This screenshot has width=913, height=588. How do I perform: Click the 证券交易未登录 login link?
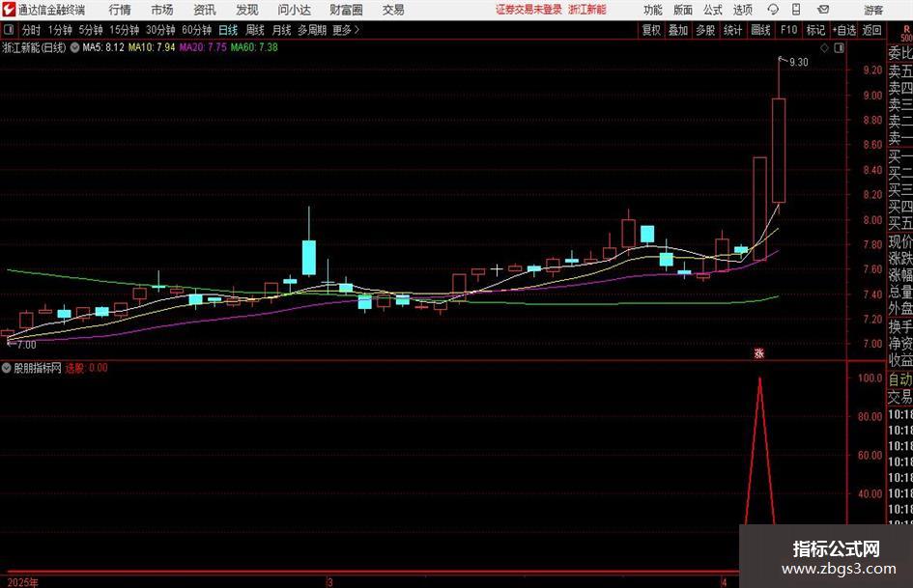[x=528, y=10]
